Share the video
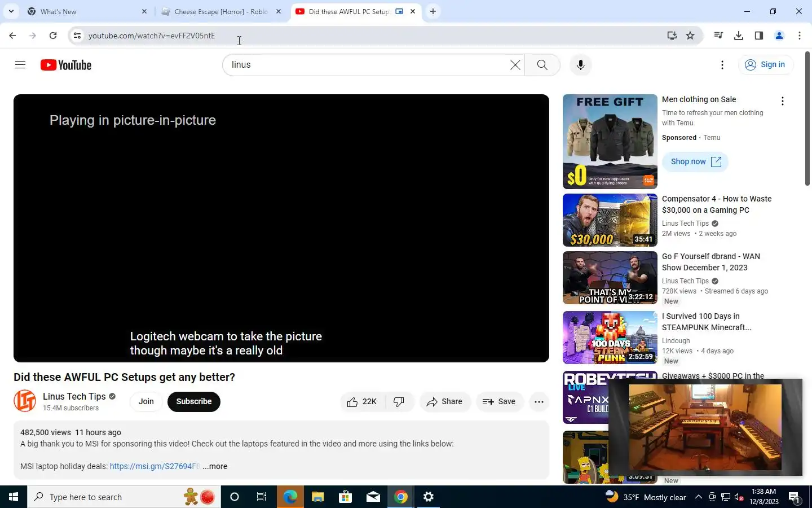The height and width of the screenshot is (508, 812). coord(445,402)
